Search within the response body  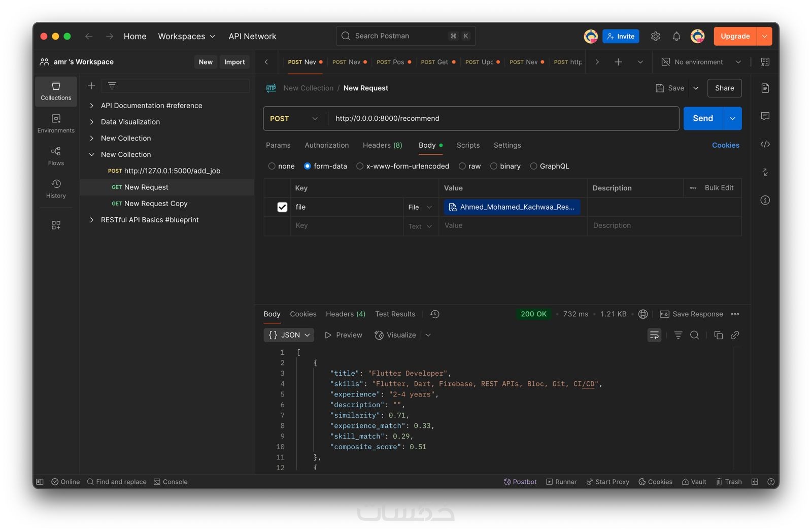[x=695, y=335]
